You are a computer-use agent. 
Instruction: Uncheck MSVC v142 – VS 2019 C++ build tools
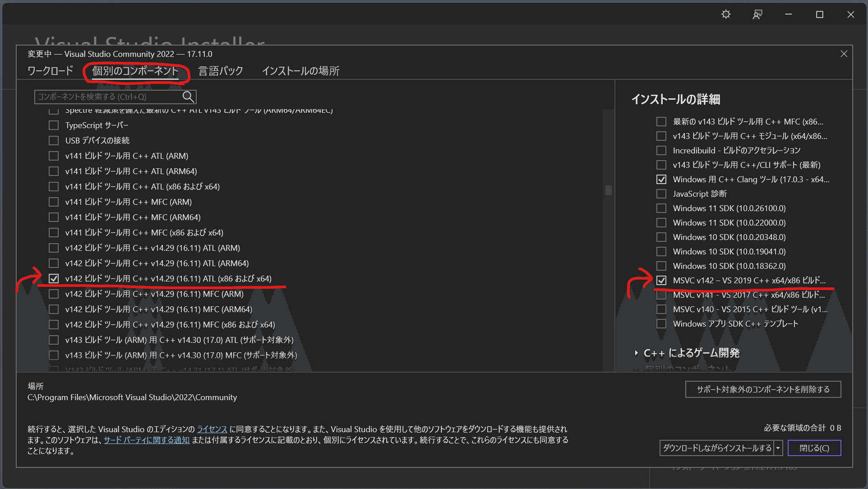(661, 280)
